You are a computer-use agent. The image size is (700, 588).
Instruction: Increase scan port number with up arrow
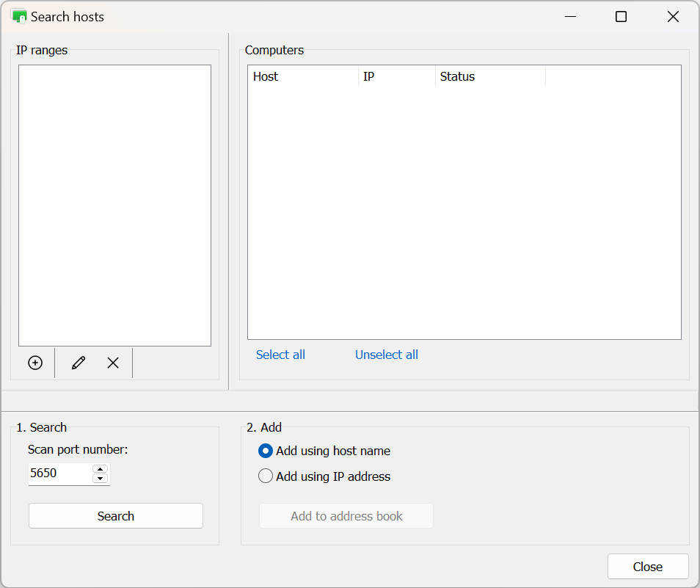(101, 469)
